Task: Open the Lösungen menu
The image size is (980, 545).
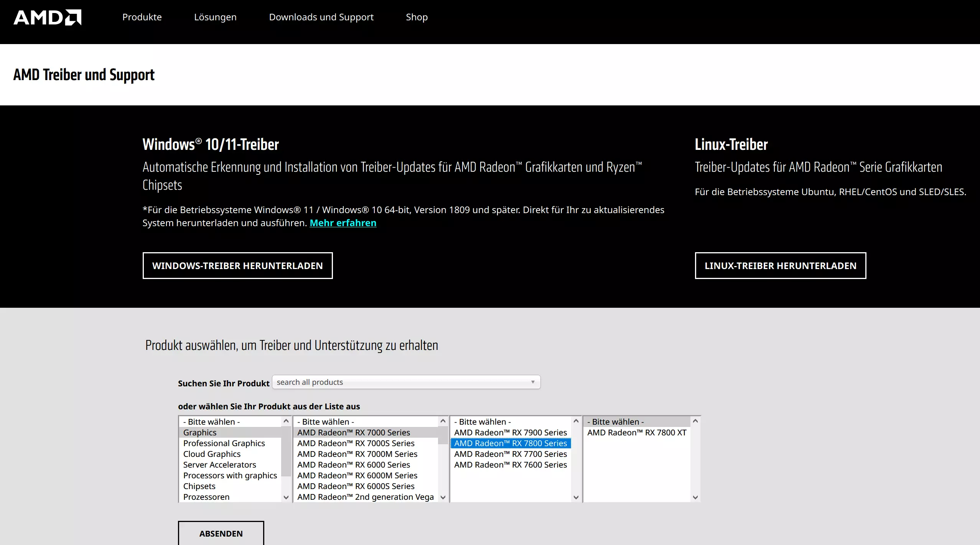Action: (x=215, y=17)
